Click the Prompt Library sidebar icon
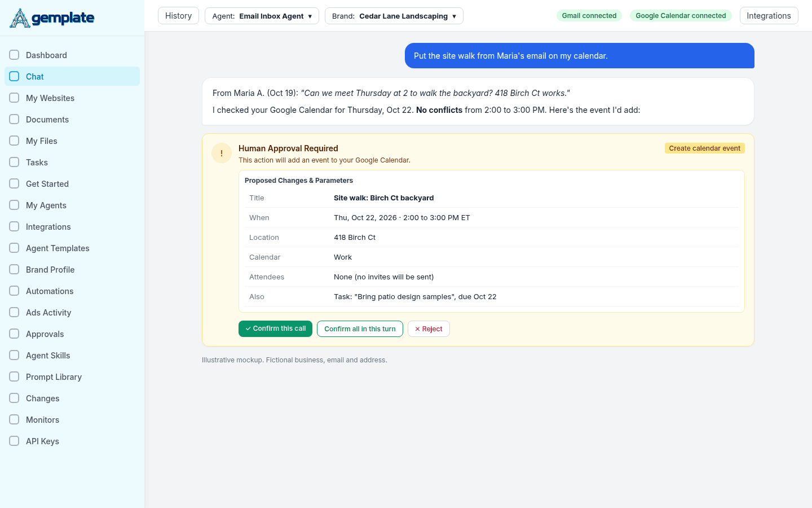This screenshot has width=812, height=508. click(14, 376)
